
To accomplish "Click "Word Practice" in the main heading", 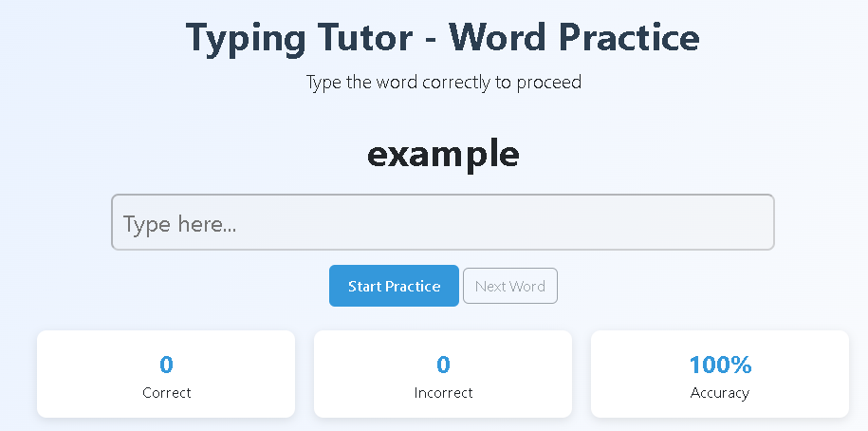I will coord(573,38).
